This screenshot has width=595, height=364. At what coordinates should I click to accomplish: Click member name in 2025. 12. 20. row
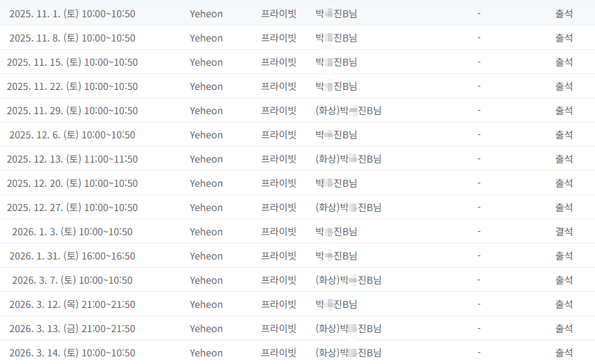[336, 183]
